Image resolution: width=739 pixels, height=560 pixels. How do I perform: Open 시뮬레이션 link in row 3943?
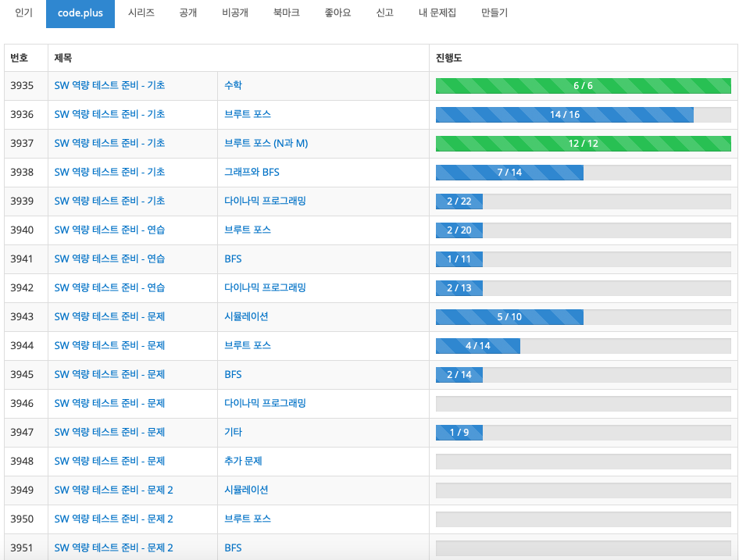click(x=246, y=316)
